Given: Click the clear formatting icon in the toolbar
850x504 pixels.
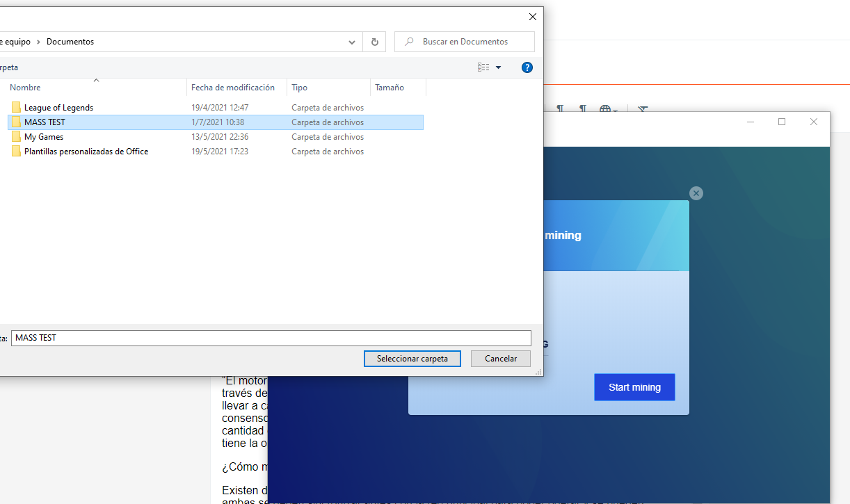Looking at the screenshot, I should coord(643,110).
